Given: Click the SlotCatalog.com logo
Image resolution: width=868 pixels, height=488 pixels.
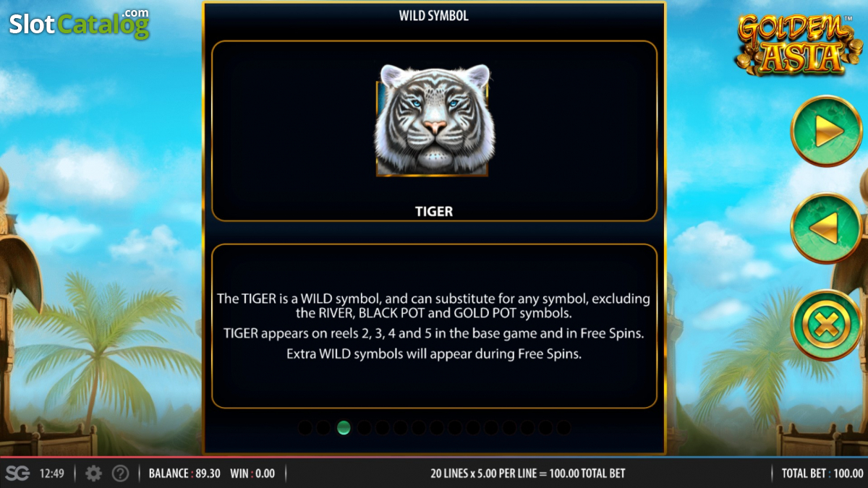Looking at the screenshot, I should point(79,23).
